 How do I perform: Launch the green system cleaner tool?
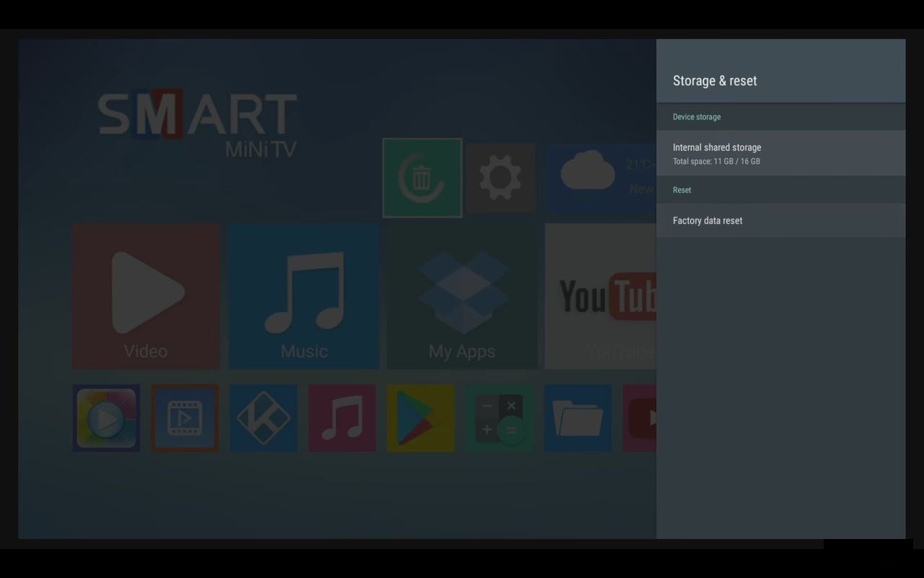click(x=422, y=178)
